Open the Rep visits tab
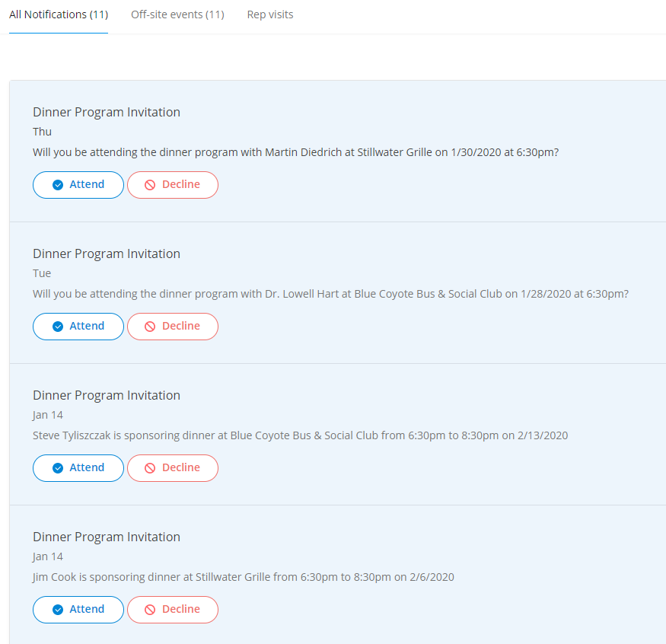 click(x=270, y=14)
